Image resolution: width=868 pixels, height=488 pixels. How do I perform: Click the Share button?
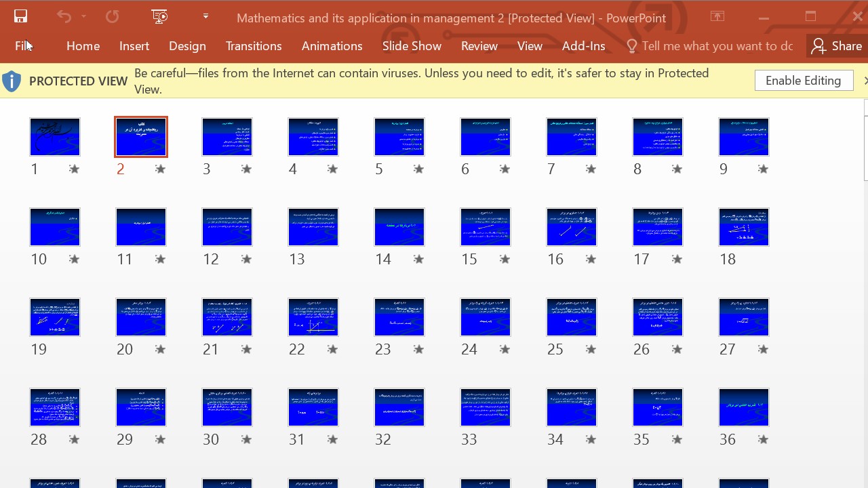pyautogui.click(x=837, y=46)
